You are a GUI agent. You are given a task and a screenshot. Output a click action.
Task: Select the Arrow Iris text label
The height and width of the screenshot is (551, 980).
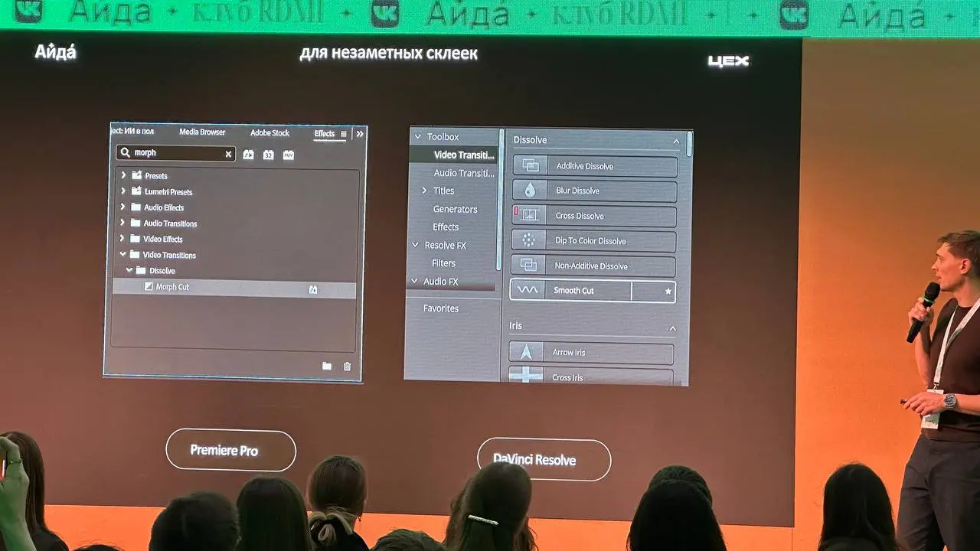(569, 353)
